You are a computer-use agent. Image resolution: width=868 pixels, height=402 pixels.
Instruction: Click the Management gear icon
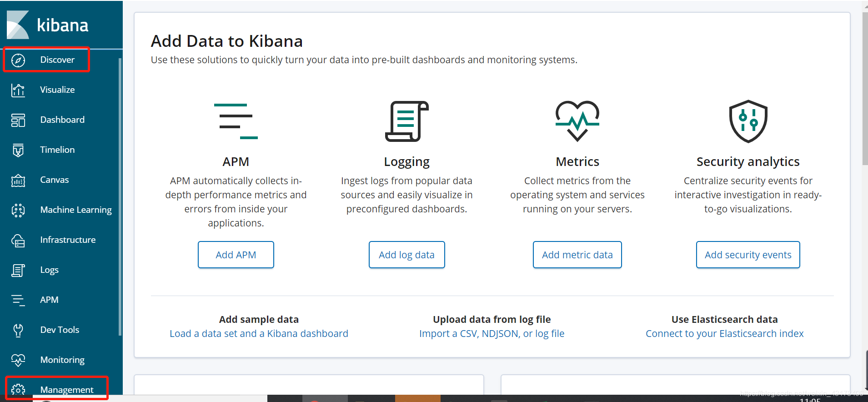[18, 390]
